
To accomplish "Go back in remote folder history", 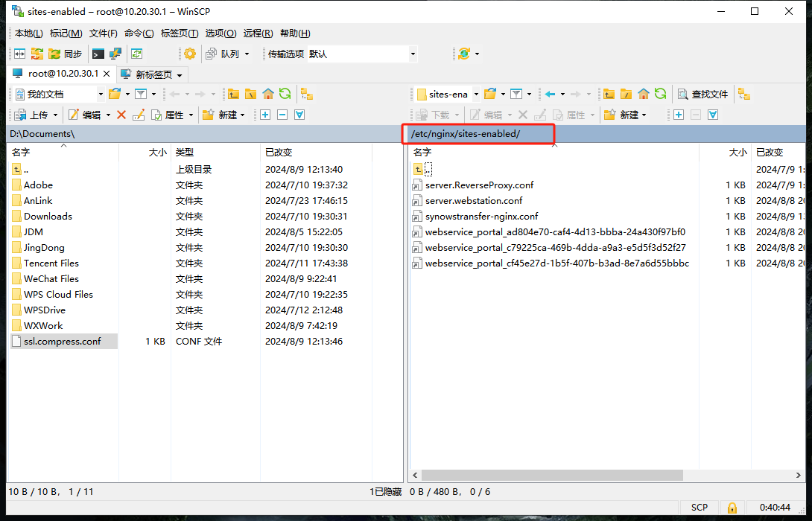I will tap(550, 94).
